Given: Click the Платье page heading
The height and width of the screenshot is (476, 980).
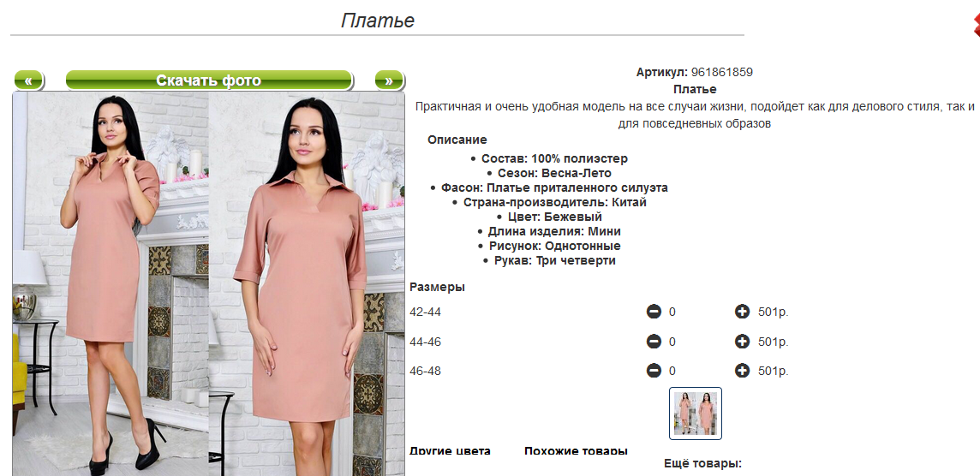Looking at the screenshot, I should [378, 20].
